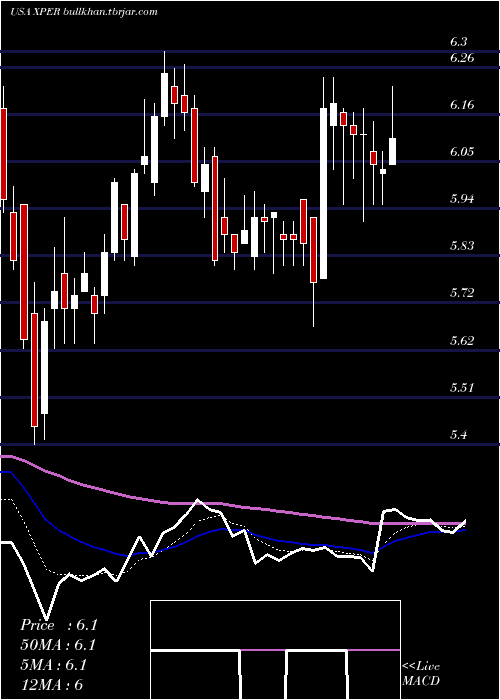Click the 'Price : 6.1' readout
Screen dimensions: 500x700
[59, 625]
